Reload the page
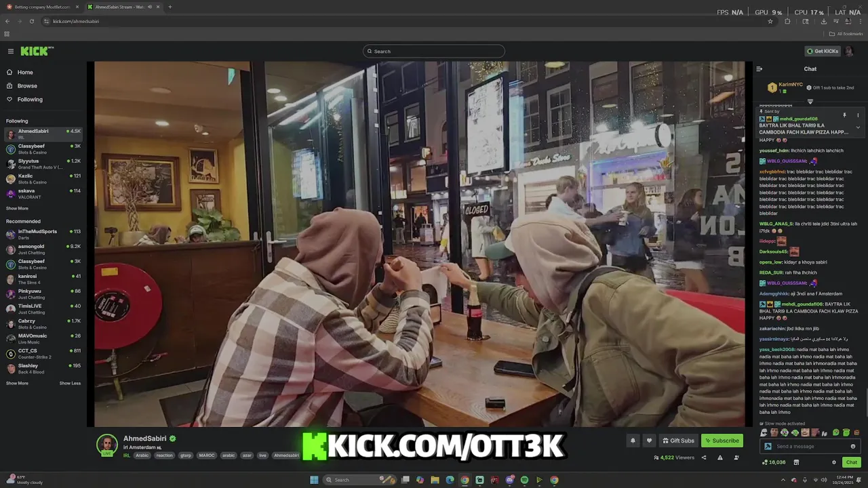 tap(32, 21)
